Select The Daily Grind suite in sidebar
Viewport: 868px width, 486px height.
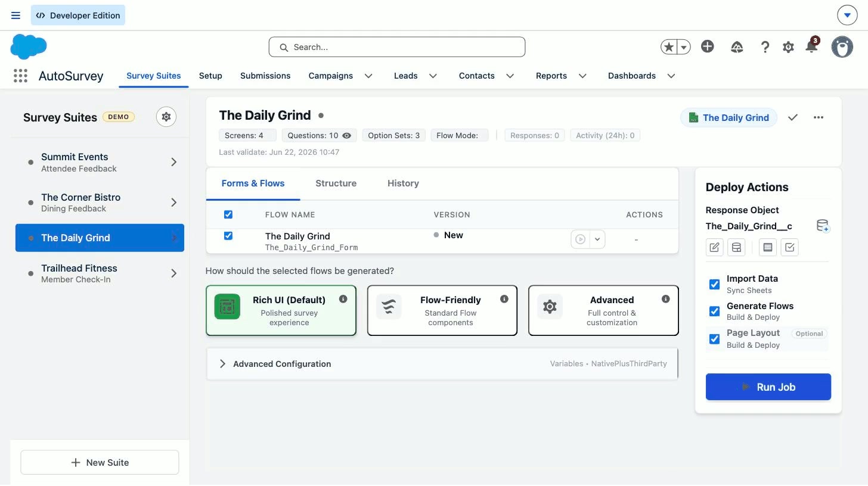click(100, 238)
